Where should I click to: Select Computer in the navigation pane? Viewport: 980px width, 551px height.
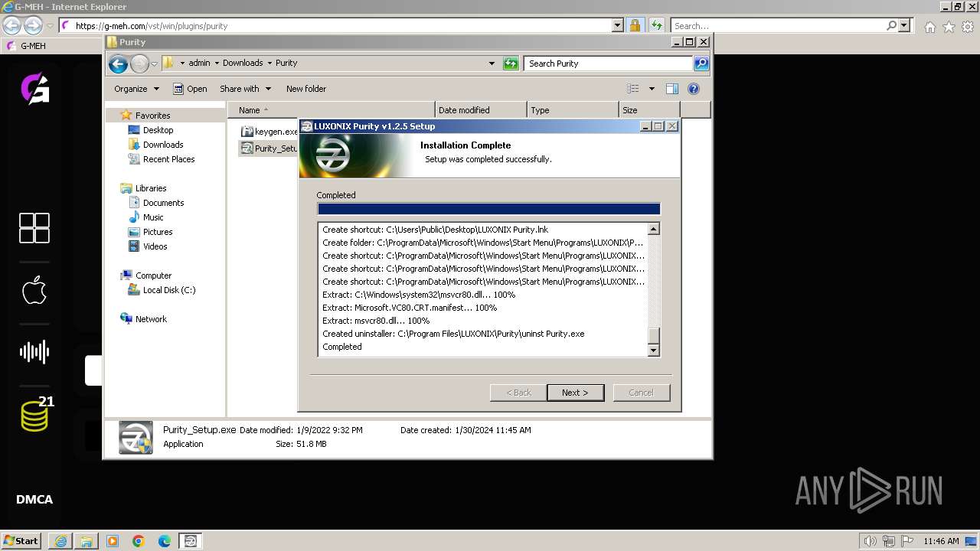(153, 275)
